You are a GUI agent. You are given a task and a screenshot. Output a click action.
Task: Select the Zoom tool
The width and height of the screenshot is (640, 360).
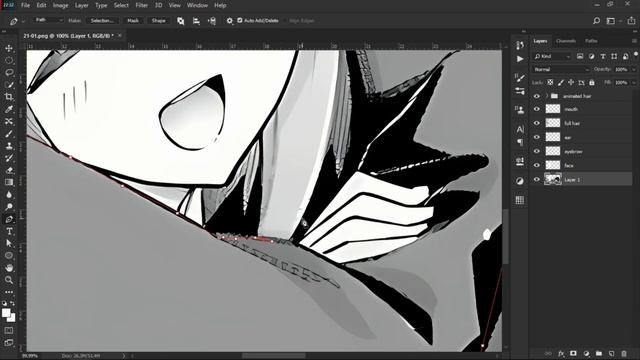click(x=9, y=280)
